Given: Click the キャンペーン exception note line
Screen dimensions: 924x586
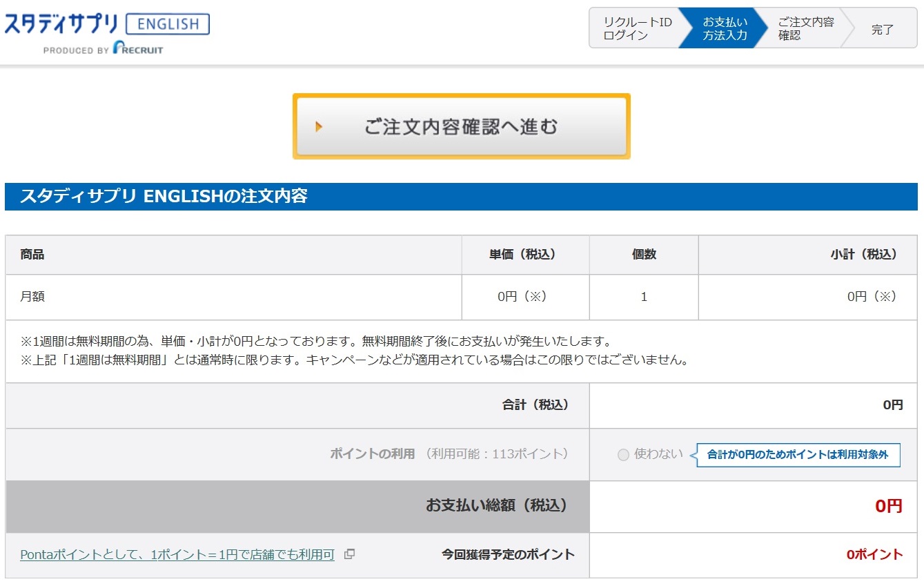Looking at the screenshot, I should pos(354,360).
